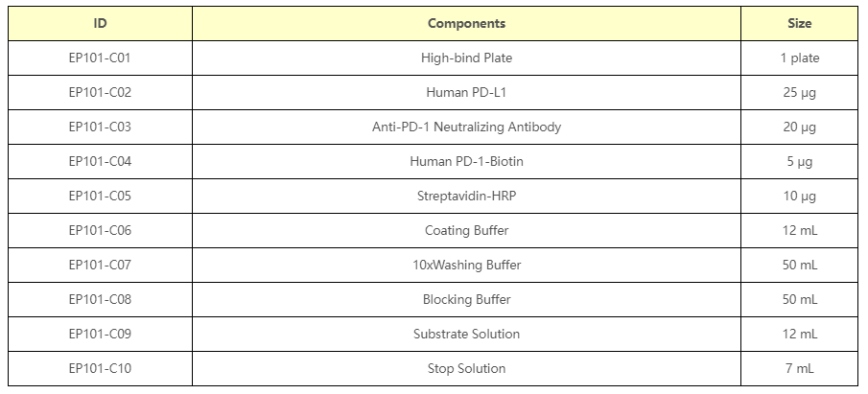Select the Streptavidin-HRP component cell
Screen dimensions: 868x394
click(466, 196)
